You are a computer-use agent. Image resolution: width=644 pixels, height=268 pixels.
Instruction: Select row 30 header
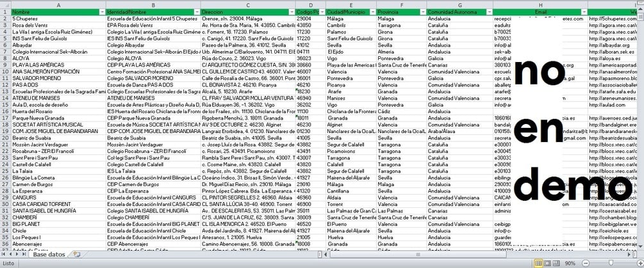pos(5,204)
